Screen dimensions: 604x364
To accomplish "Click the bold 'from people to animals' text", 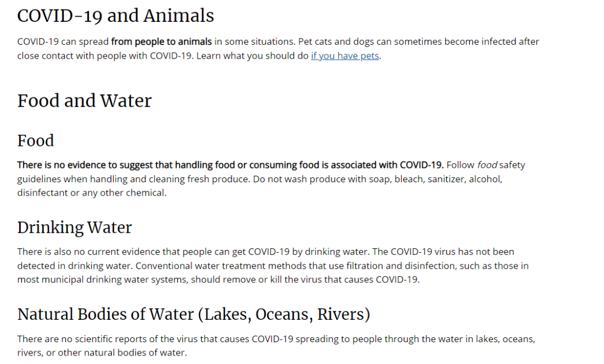I will [x=162, y=41].
